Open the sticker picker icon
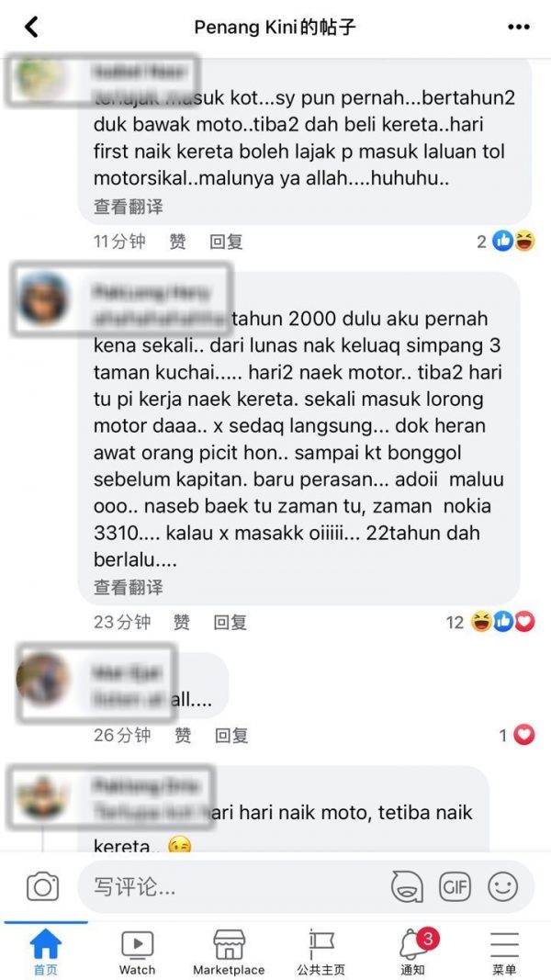This screenshot has height=980, width=551. point(407,887)
